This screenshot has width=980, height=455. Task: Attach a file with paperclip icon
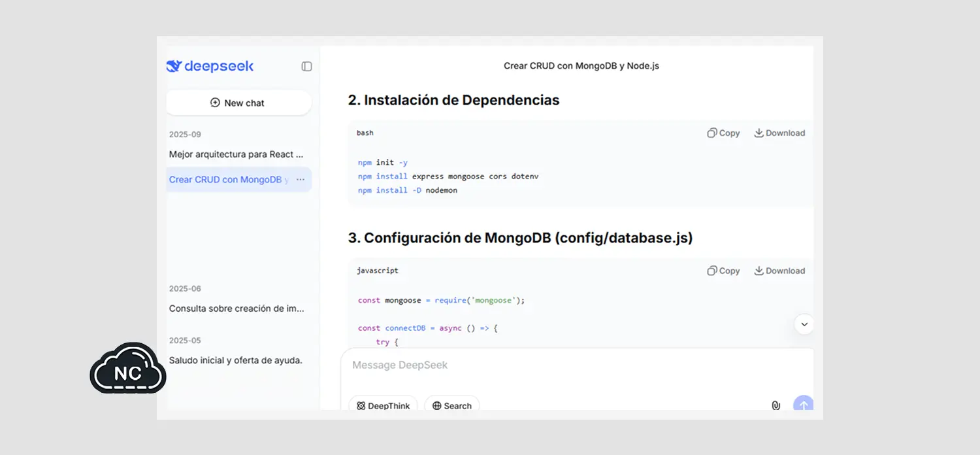(x=776, y=405)
